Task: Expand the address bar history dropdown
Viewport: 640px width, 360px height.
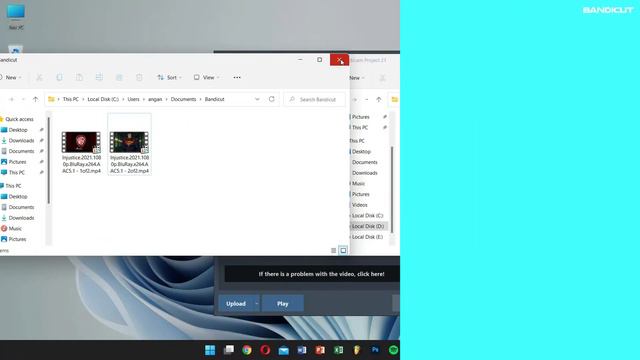Action: tap(257, 99)
